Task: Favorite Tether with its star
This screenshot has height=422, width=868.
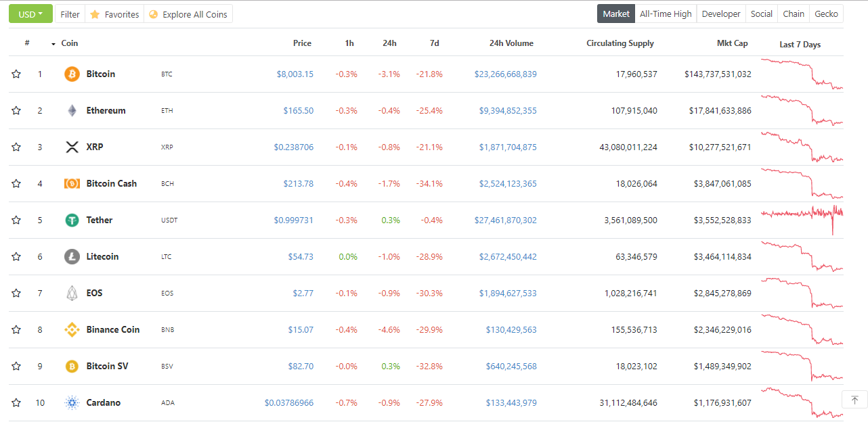Action: pyautogui.click(x=16, y=220)
